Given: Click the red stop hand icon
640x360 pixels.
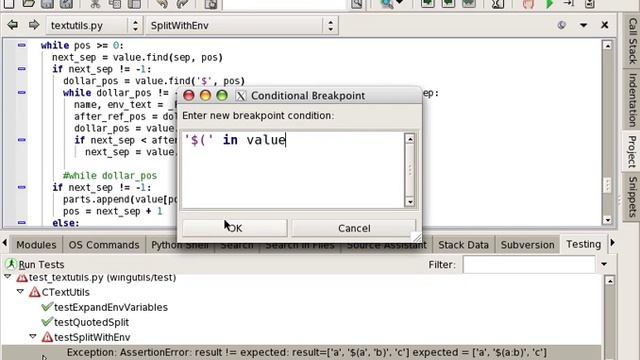Looking at the screenshot, I should [528, 4].
